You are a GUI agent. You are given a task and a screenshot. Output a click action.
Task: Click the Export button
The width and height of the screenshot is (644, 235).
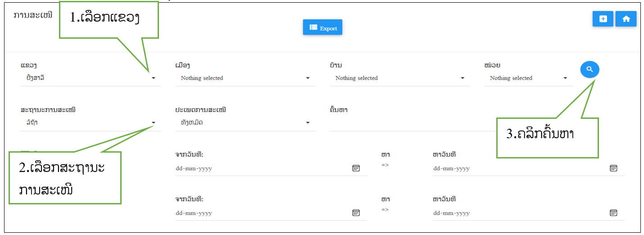pos(323,27)
